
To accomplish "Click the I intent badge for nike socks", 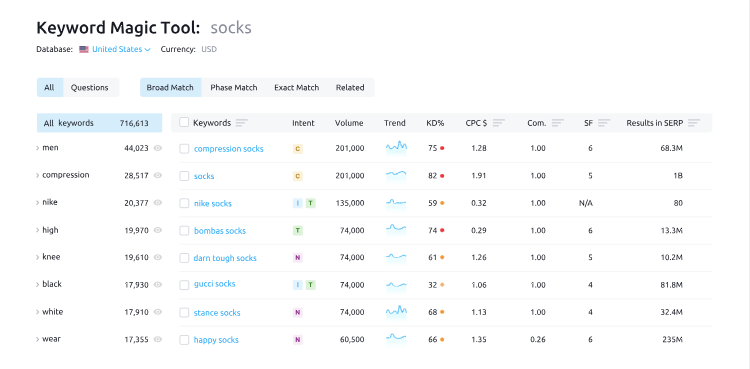I will 298,203.
